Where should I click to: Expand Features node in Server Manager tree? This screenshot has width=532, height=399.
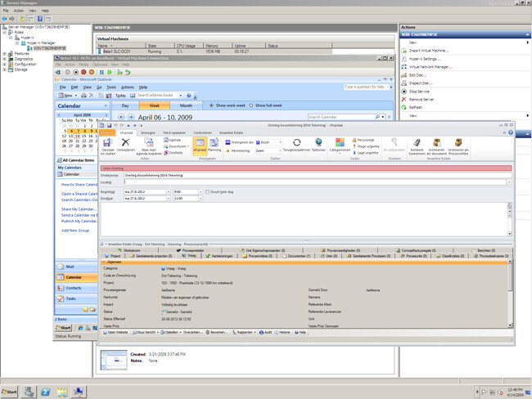click(x=4, y=54)
